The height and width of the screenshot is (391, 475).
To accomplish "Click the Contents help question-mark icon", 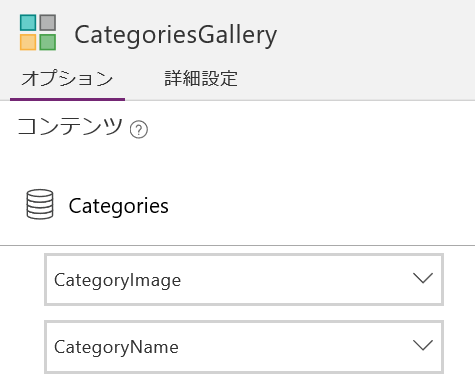I will [x=139, y=130].
